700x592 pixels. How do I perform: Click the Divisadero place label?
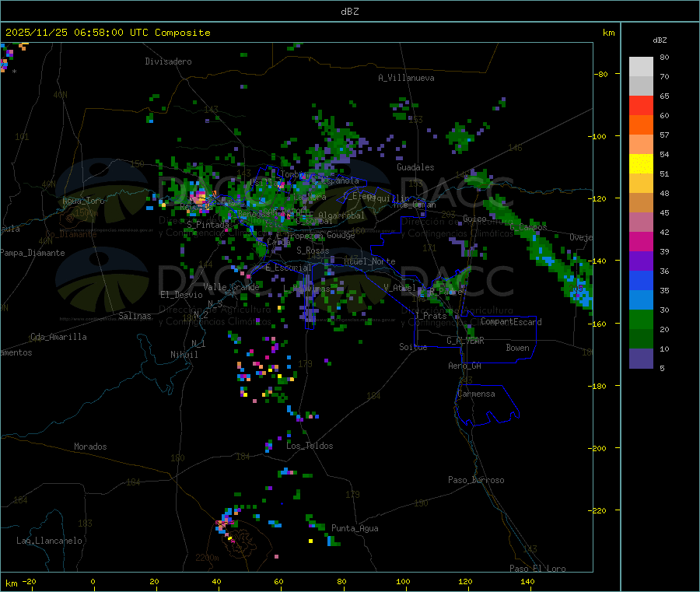point(168,61)
